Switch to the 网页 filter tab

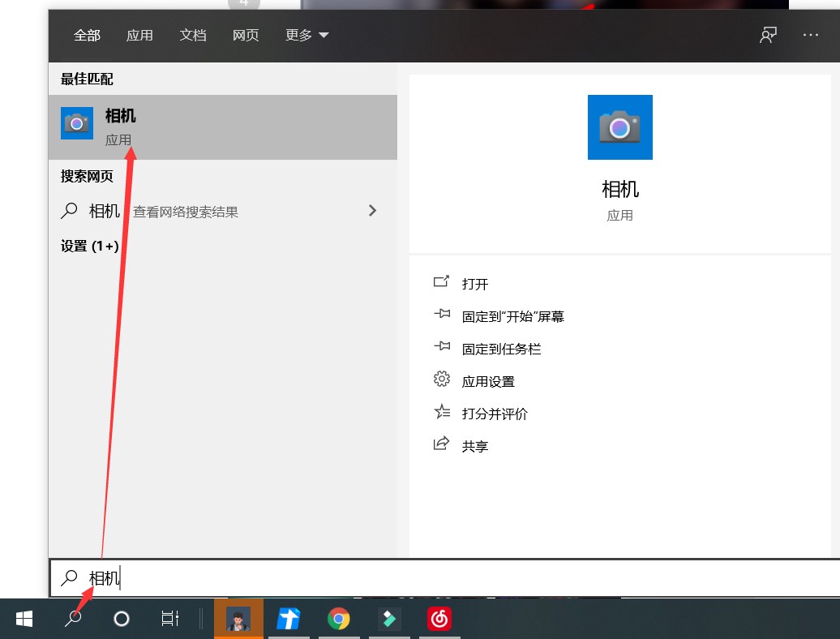click(x=246, y=36)
